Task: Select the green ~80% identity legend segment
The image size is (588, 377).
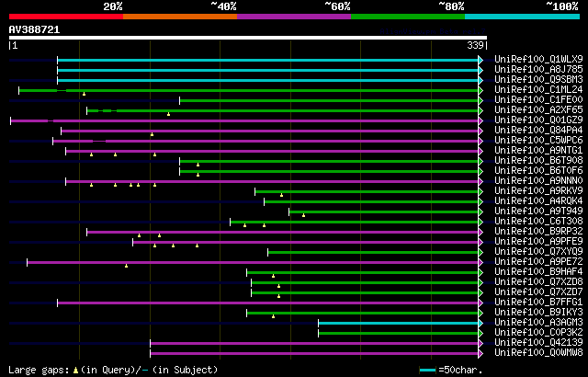Action: click(408, 17)
